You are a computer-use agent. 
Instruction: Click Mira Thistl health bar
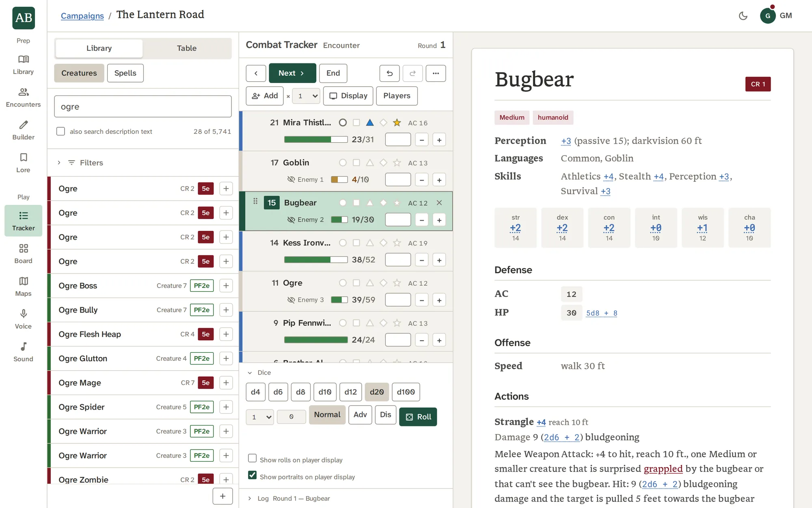316,139
